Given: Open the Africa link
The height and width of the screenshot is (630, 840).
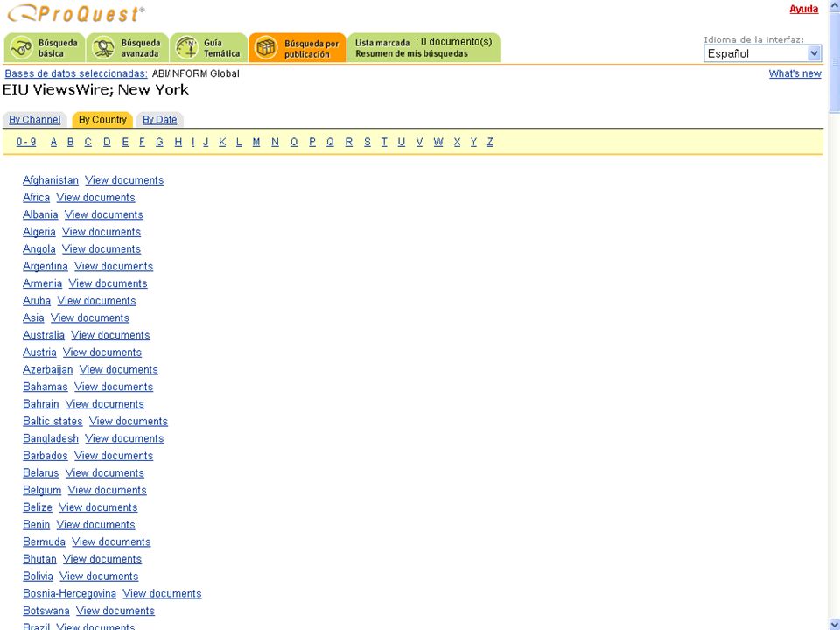Looking at the screenshot, I should 36,198.
